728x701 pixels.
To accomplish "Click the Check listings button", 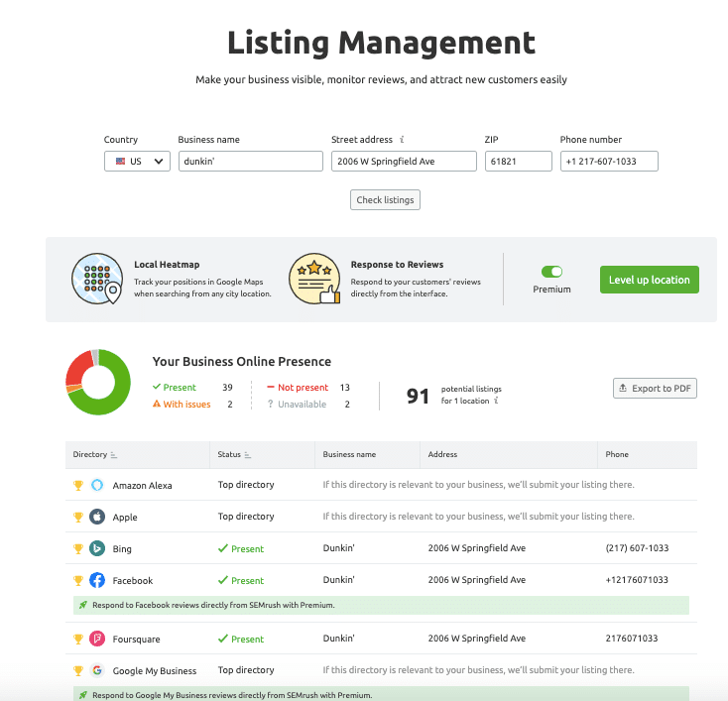I will [385, 199].
